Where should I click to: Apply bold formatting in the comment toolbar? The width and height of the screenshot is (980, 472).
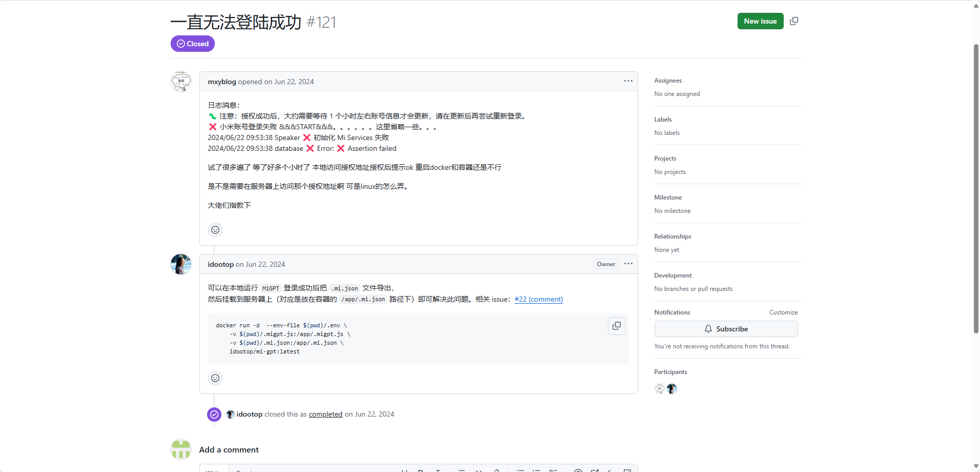tap(421, 469)
